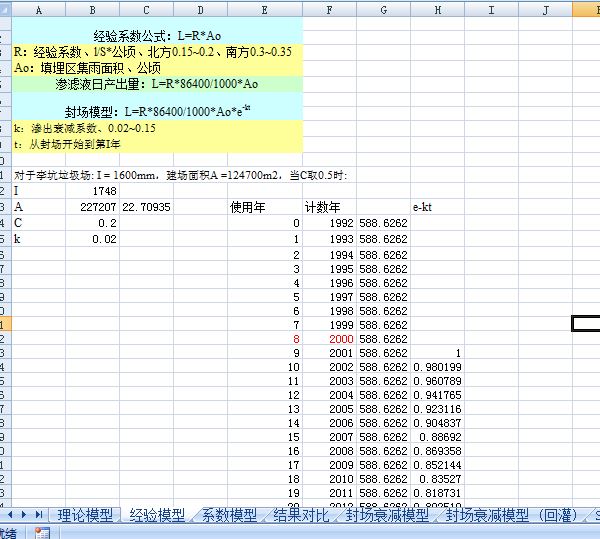Select column A header
This screenshot has width=600, height=539.
[37, 8]
